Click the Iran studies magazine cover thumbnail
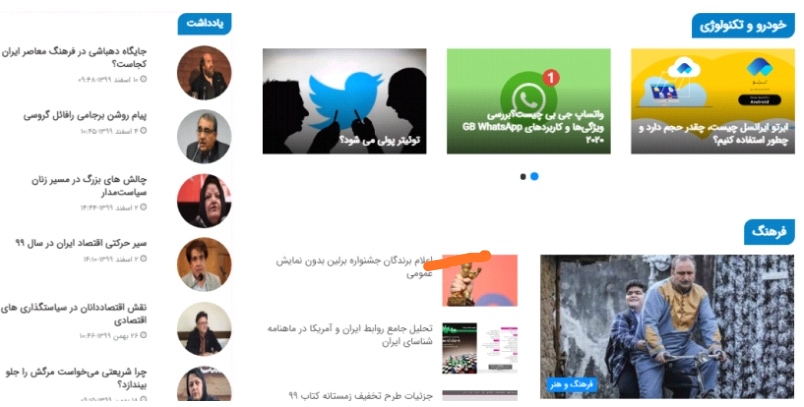The width and height of the screenshot is (804, 407). pyautogui.click(x=480, y=348)
